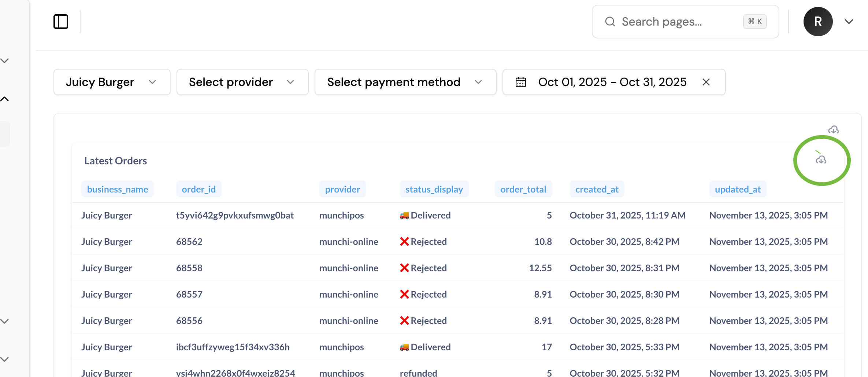Viewport: 868px width, 377px height.
Task: Sort by business_name column header
Action: 118,189
